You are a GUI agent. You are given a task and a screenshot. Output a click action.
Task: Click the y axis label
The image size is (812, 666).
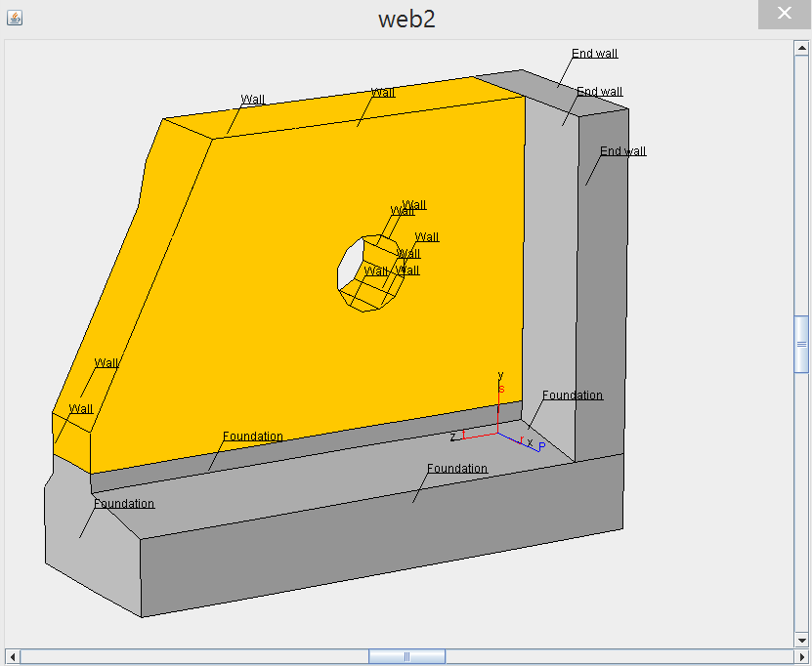[500, 375]
